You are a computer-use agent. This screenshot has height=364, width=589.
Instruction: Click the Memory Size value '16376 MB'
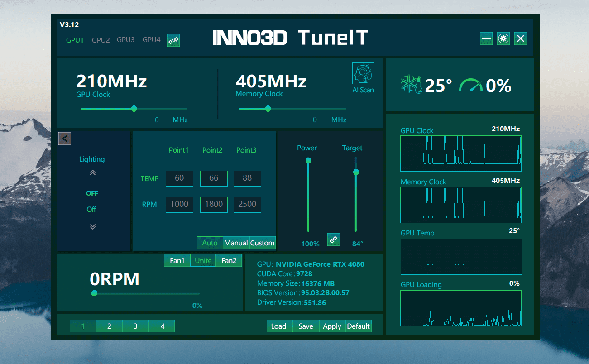[x=318, y=283]
